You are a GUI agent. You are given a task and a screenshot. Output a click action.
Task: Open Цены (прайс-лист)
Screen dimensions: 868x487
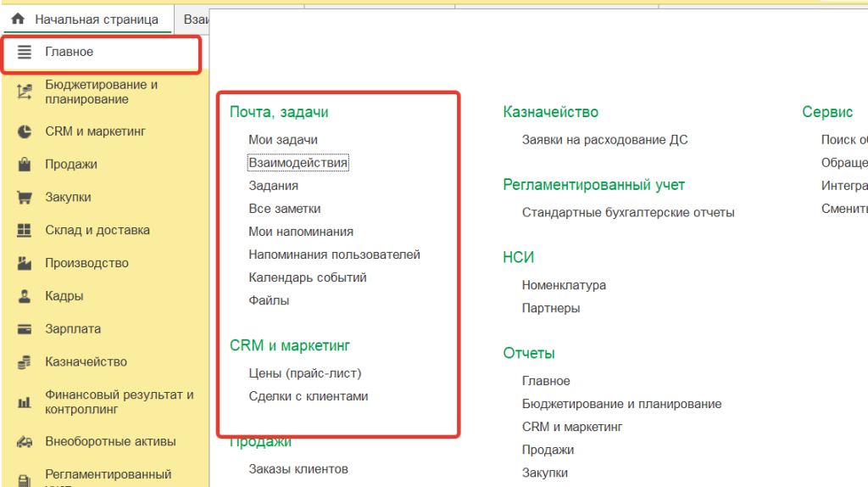point(305,373)
